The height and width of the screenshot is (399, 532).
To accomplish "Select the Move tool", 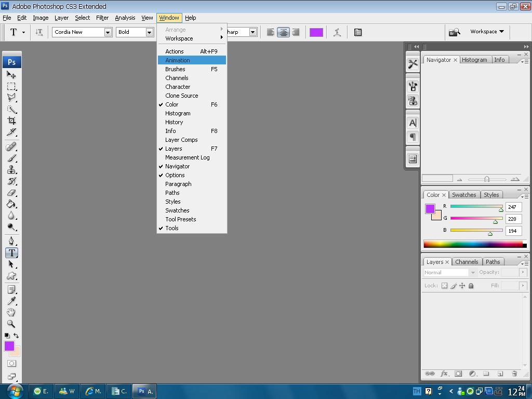I will (11, 75).
